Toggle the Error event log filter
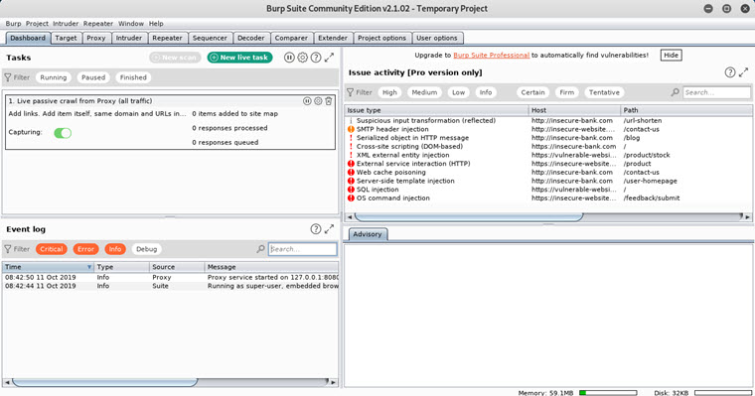The image size is (755, 396). [86, 249]
